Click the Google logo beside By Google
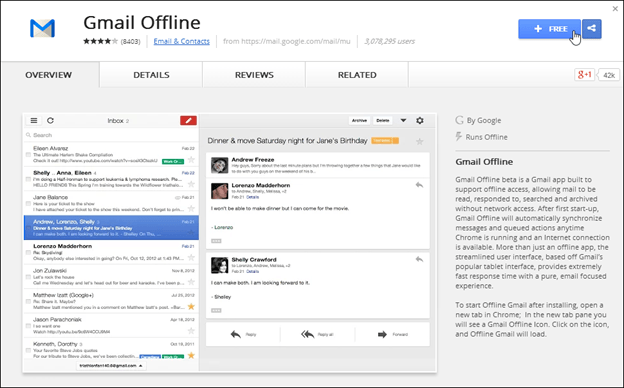 [x=459, y=120]
